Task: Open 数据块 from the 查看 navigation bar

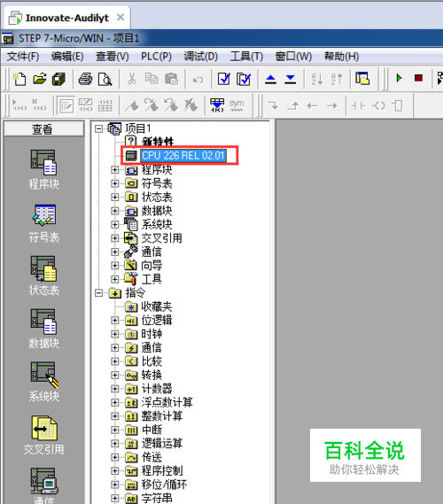Action: click(44, 329)
